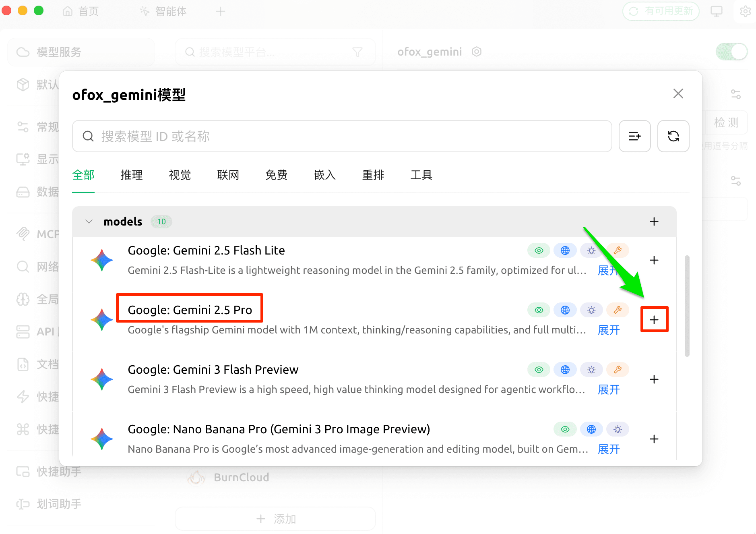Focus the model ID or name search field
Screen dimensions: 756x534
(342, 136)
